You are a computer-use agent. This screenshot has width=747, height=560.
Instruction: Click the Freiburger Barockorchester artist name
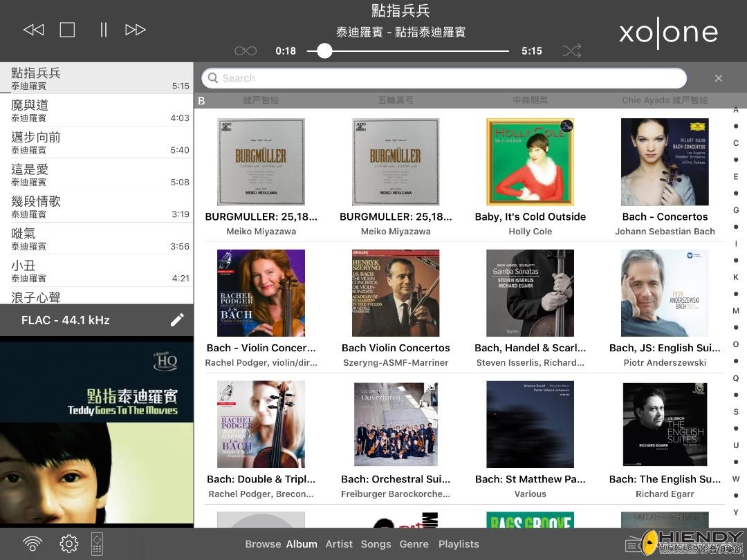coord(396,494)
